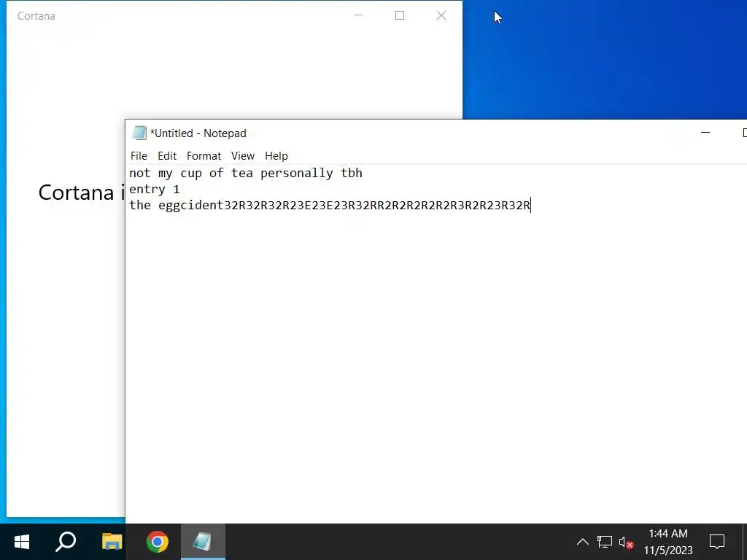Screen dimensions: 747x560
Task: Select the Notepad taskbar icon
Action: [x=203, y=542]
